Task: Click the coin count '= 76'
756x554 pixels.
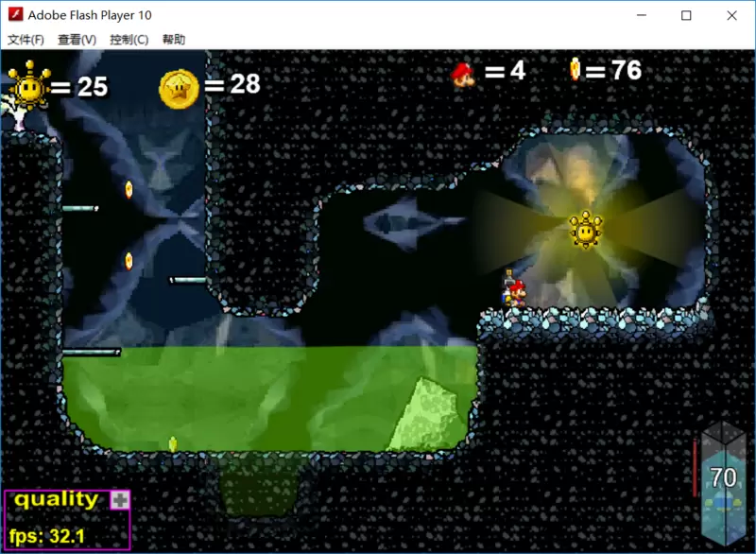Action: pyautogui.click(x=613, y=70)
